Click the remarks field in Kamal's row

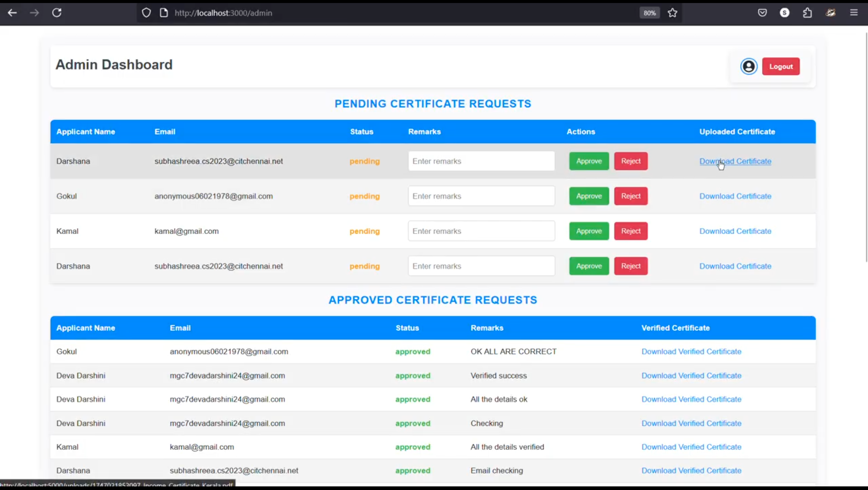(x=481, y=231)
